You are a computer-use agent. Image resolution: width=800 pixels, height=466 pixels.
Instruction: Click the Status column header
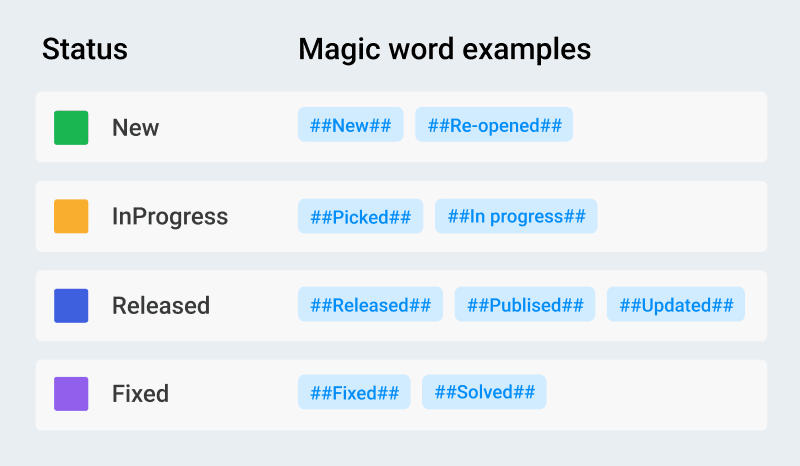coord(85,49)
